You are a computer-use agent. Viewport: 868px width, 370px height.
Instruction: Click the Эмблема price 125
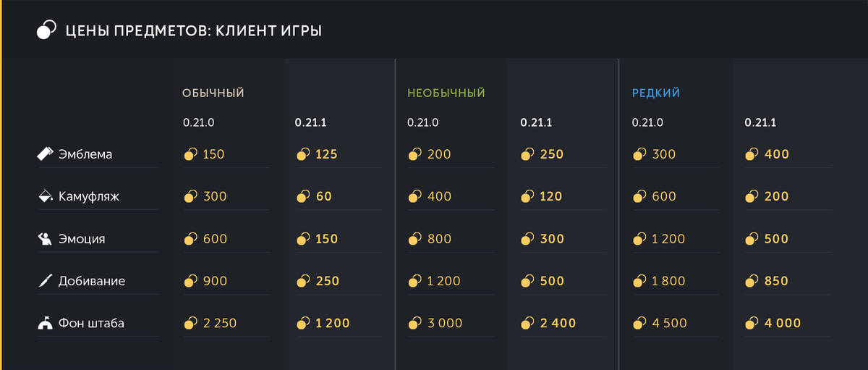[326, 154]
